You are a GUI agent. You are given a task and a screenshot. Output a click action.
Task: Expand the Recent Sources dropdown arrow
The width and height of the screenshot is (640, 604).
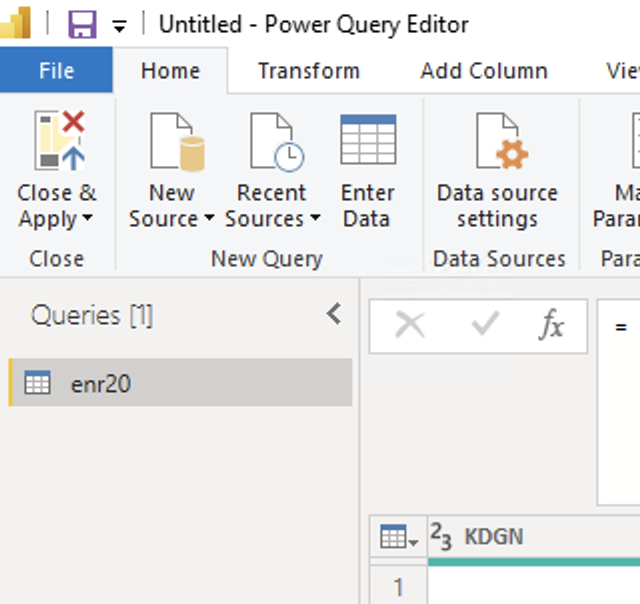pos(315,218)
